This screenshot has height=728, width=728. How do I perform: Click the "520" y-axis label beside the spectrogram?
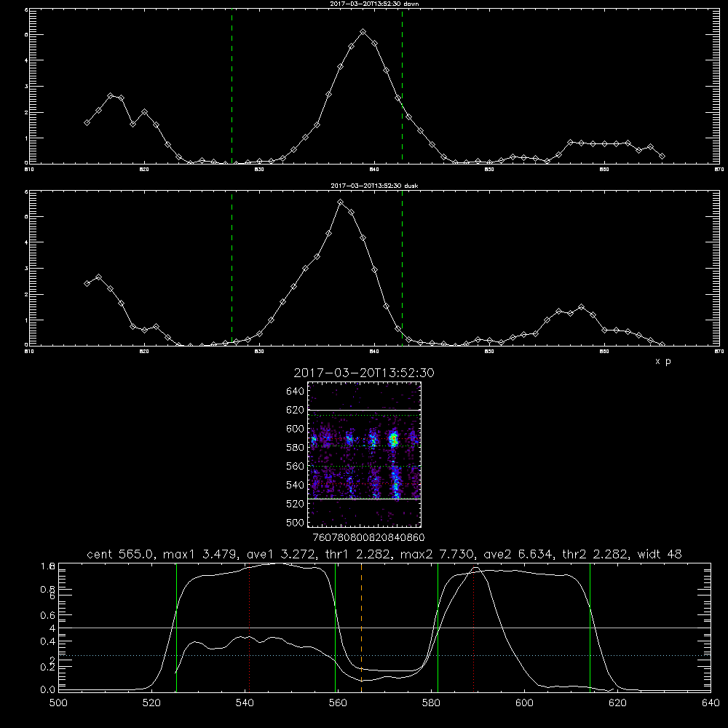click(296, 503)
